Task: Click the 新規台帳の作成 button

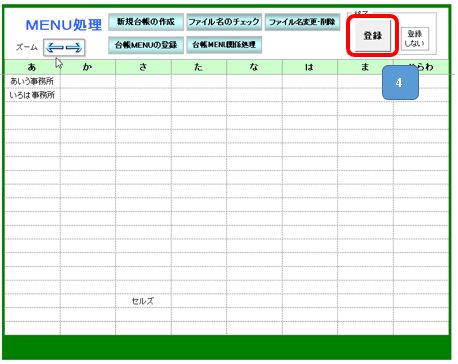Action: pos(146,22)
